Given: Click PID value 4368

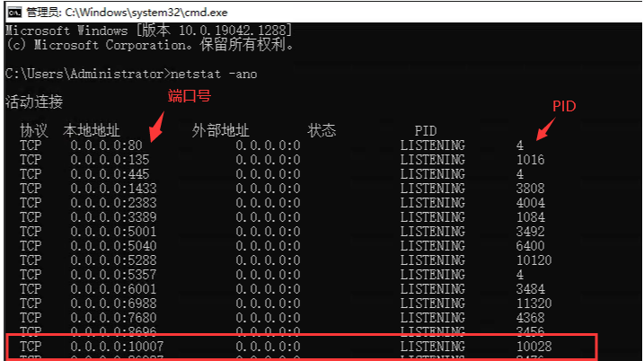Looking at the screenshot, I should click(x=530, y=318).
